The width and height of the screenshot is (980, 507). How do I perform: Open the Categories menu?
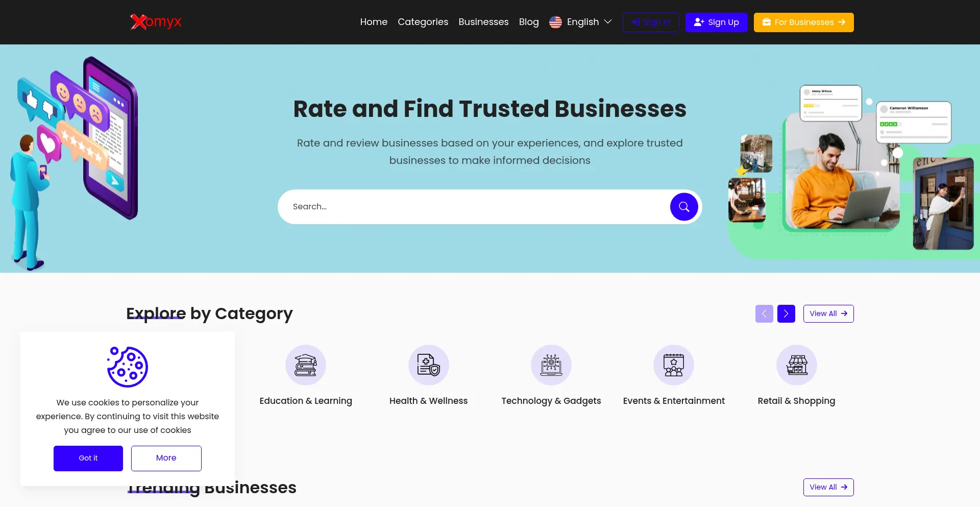(423, 22)
